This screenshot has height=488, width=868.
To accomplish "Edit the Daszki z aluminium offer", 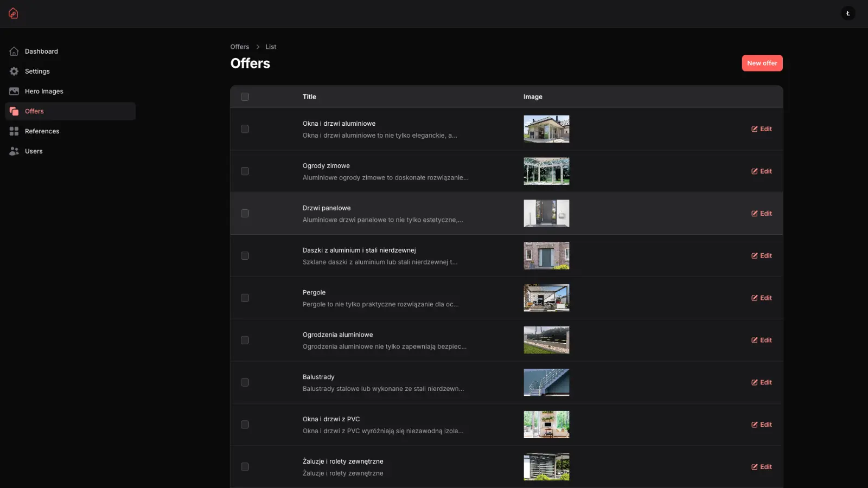I will click(762, 256).
